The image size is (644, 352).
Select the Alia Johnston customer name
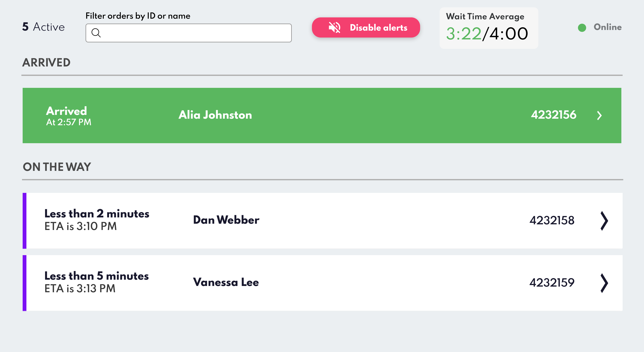point(215,115)
